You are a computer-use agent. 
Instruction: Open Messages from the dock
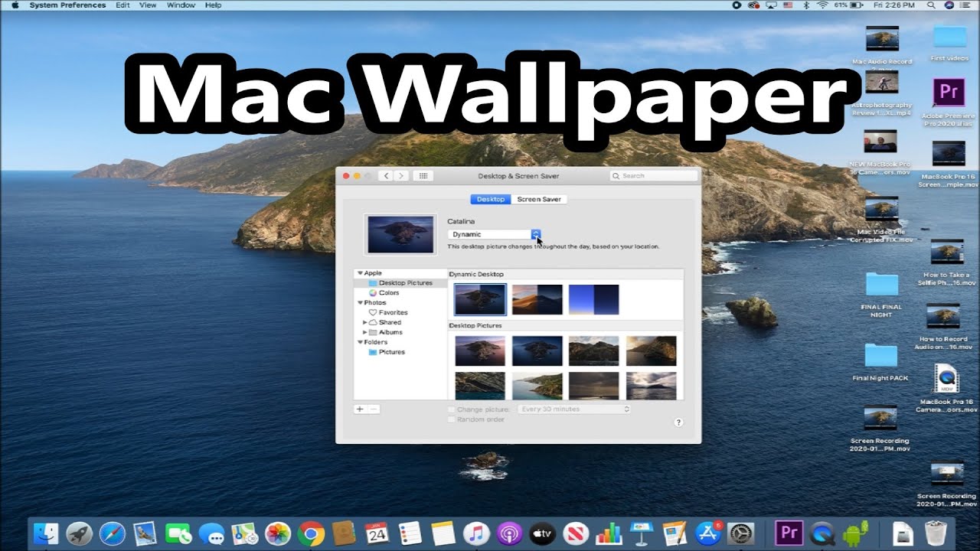211,533
